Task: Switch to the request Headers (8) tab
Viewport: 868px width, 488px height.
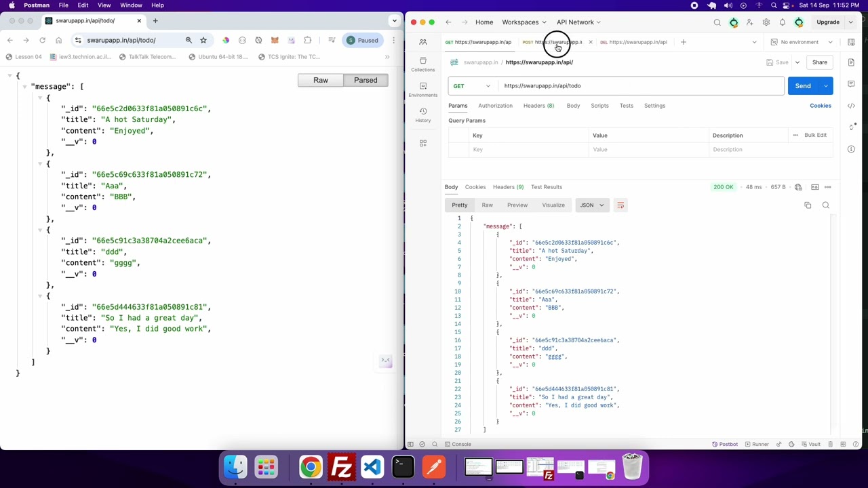Action: tap(538, 106)
